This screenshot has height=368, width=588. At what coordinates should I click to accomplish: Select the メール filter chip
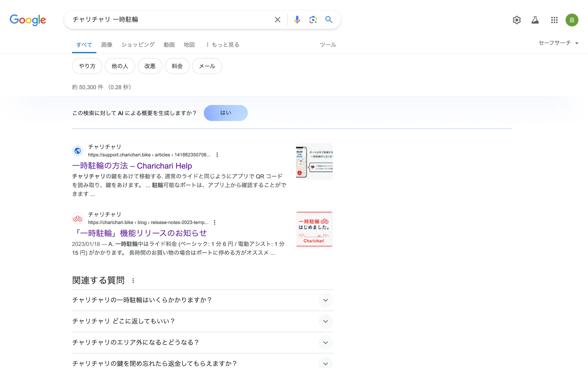[207, 66]
